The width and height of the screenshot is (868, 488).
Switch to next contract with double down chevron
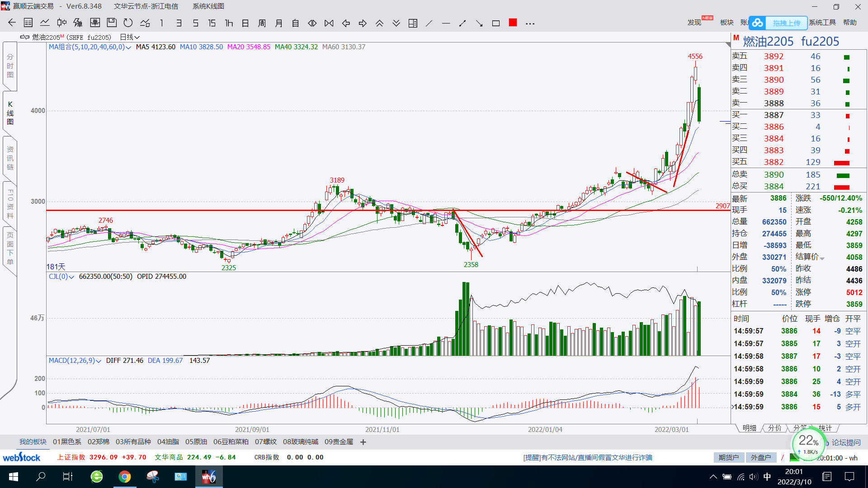[396, 23]
